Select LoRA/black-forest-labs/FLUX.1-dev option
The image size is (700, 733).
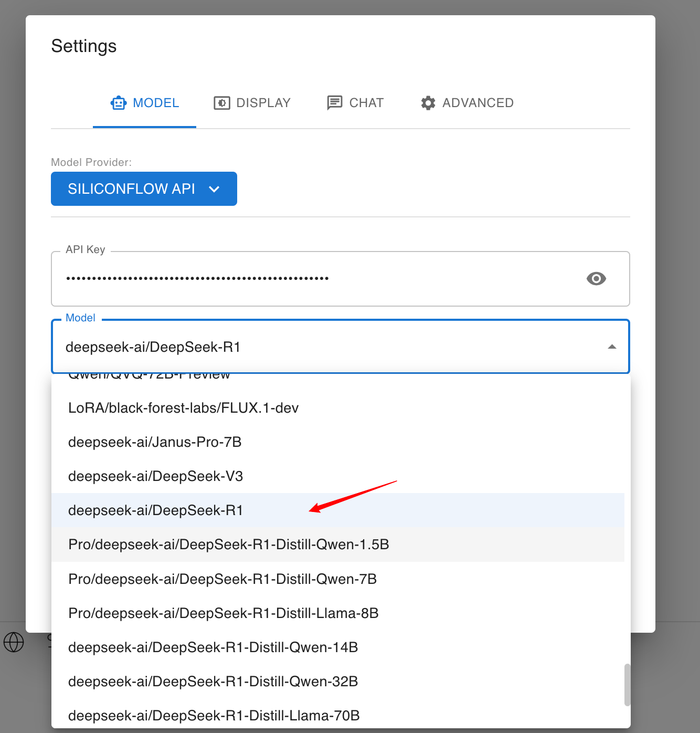[338, 408]
